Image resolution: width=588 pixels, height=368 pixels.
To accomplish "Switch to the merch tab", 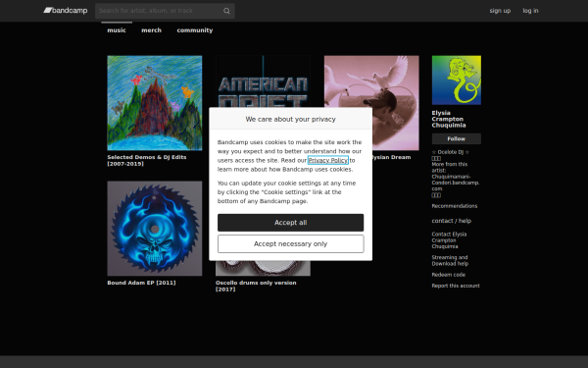I will click(x=152, y=30).
